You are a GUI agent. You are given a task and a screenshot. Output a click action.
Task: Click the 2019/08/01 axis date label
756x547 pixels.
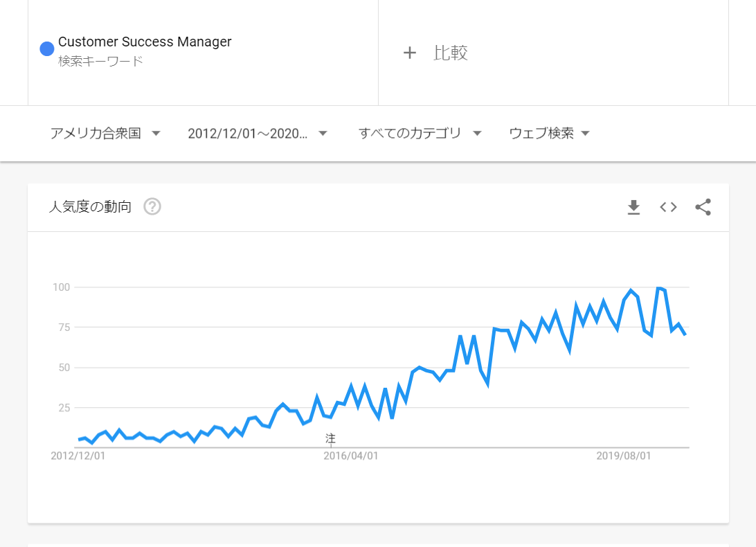click(624, 456)
